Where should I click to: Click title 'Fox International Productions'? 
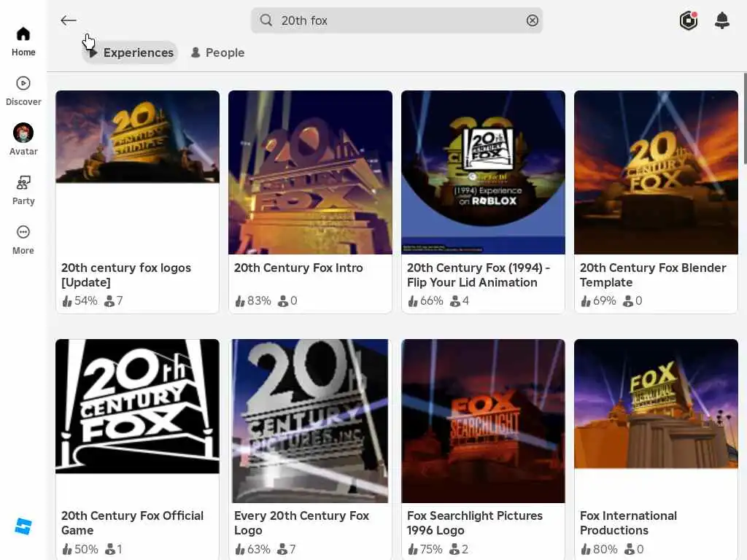pos(628,523)
